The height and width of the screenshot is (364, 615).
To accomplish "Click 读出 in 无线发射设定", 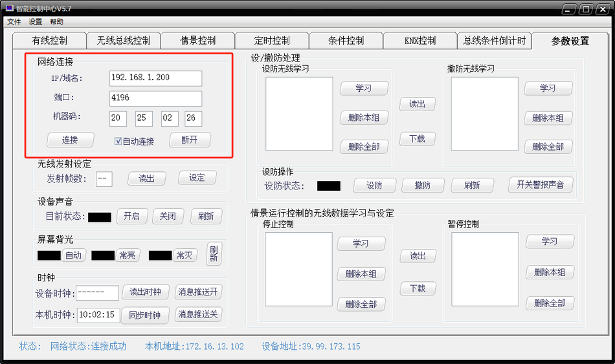I will coord(147,178).
